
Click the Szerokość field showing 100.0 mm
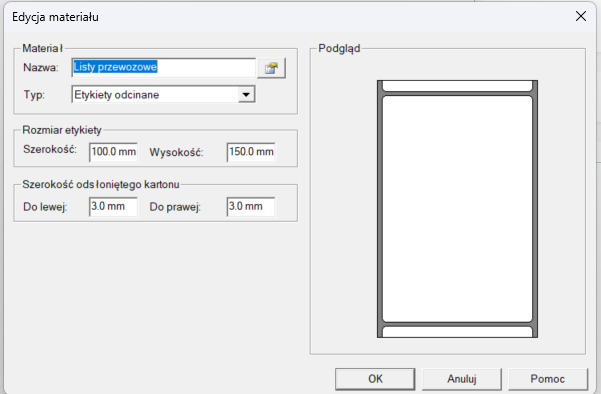[113, 152]
